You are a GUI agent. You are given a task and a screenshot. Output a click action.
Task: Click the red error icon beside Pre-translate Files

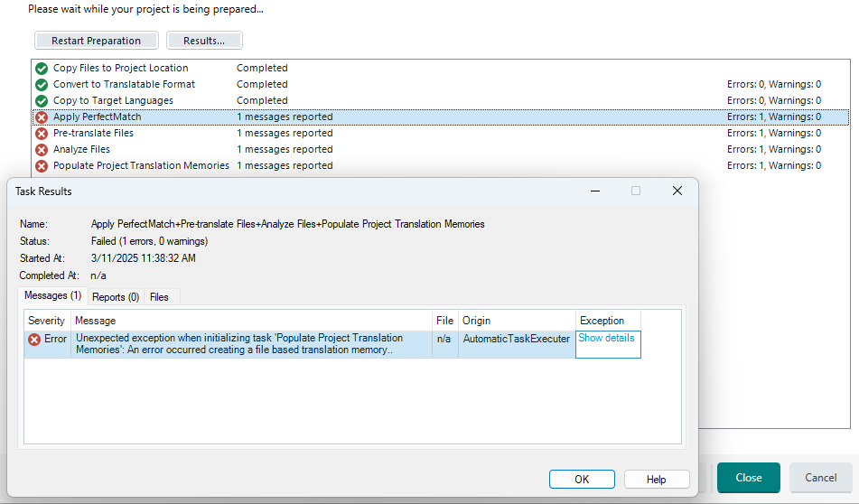pos(42,133)
